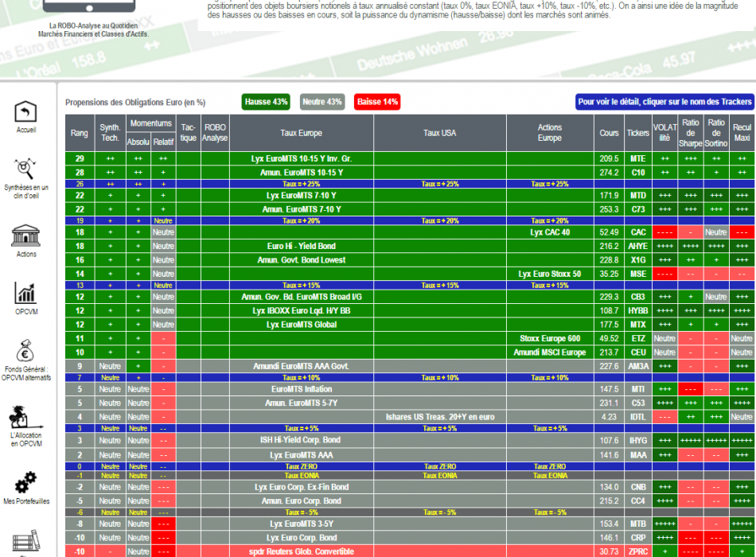Open Lyx EuroMTS Global tracker

click(x=302, y=325)
